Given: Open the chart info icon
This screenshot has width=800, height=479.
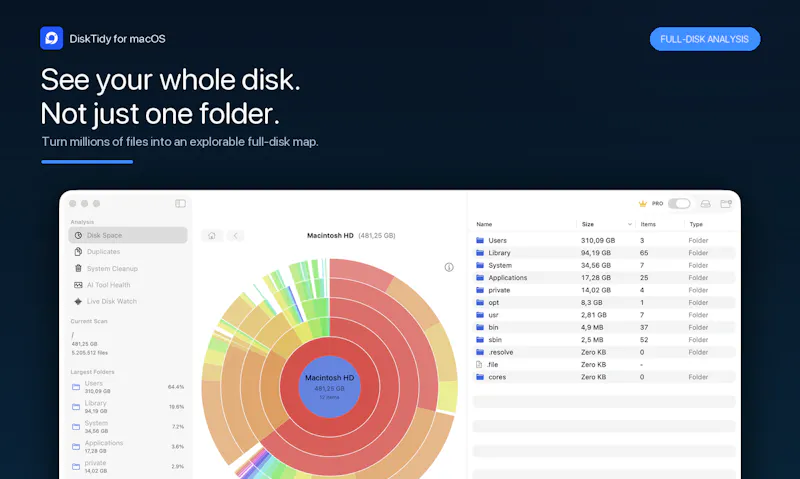Looking at the screenshot, I should (449, 267).
